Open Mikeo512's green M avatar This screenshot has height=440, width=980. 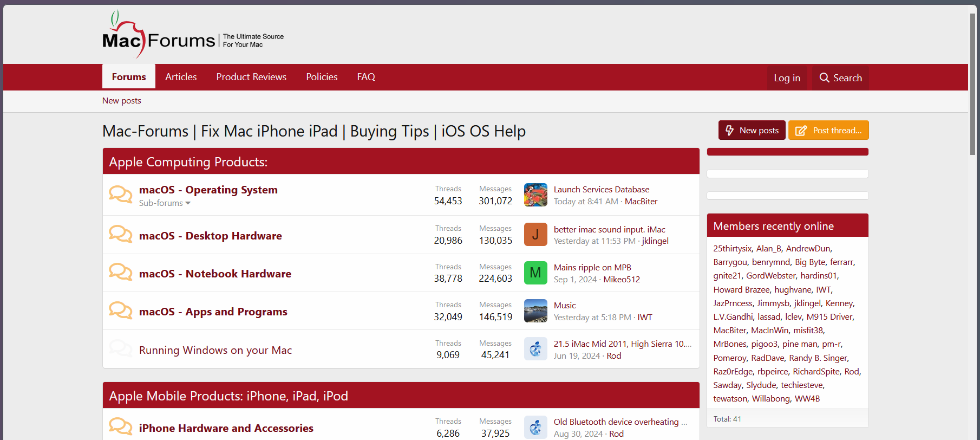(535, 273)
